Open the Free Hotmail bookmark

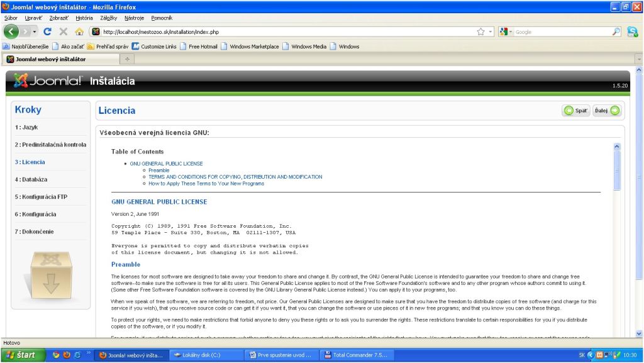(x=199, y=47)
